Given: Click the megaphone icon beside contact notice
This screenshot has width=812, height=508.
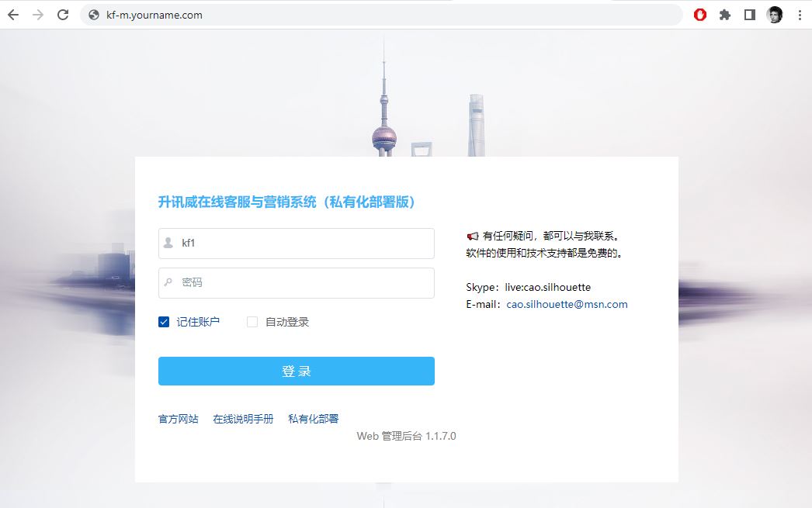Looking at the screenshot, I should (472, 237).
